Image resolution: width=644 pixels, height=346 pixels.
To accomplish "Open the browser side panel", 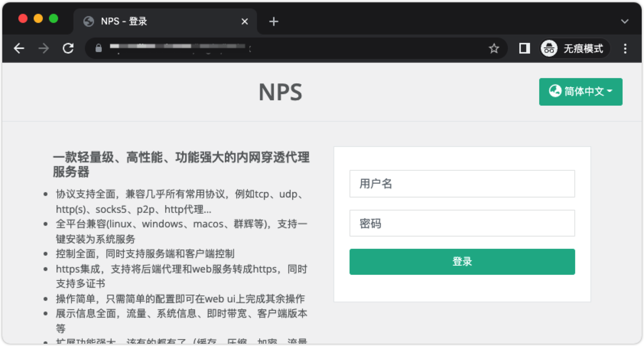I will pos(524,48).
